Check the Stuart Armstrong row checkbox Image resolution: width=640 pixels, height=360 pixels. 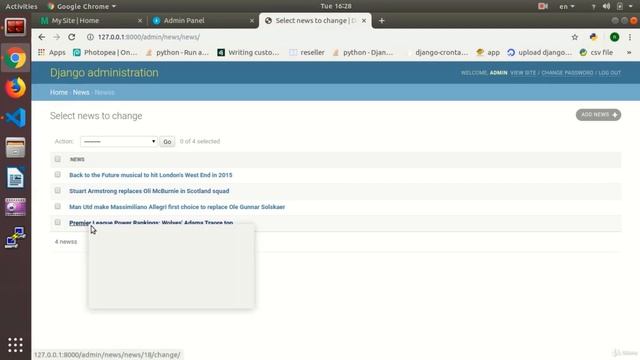point(58,190)
